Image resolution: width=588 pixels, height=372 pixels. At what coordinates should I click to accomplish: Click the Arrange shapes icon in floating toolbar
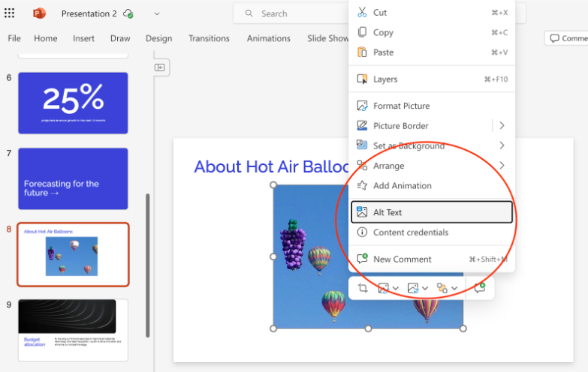click(x=442, y=288)
